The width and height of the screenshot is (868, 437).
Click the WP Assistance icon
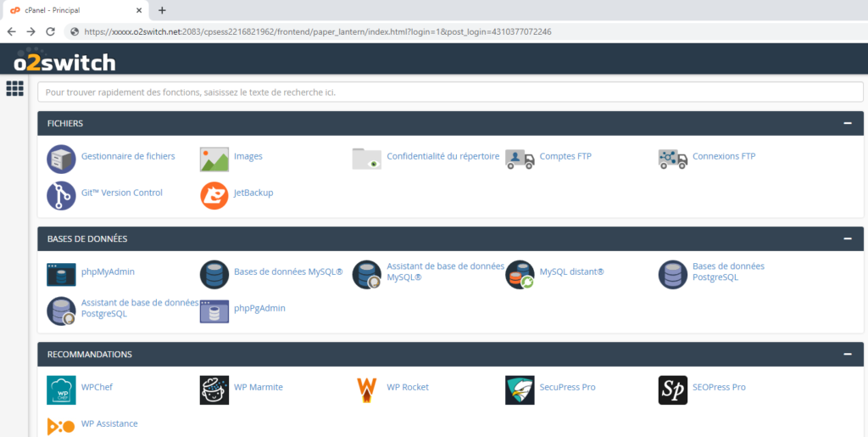[61, 426]
